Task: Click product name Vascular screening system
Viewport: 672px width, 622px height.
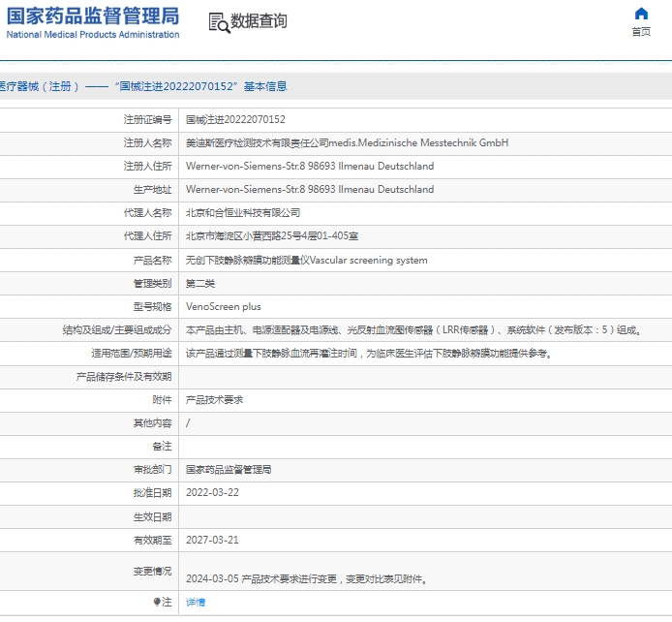Action: [369, 261]
